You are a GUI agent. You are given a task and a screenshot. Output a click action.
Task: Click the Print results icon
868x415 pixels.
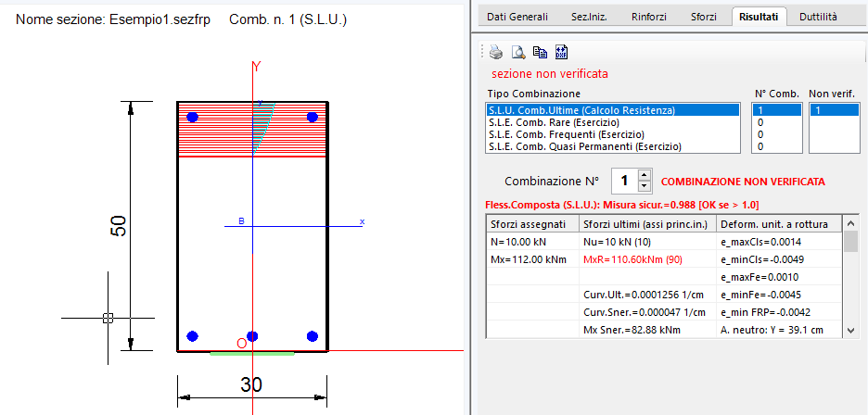[496, 52]
